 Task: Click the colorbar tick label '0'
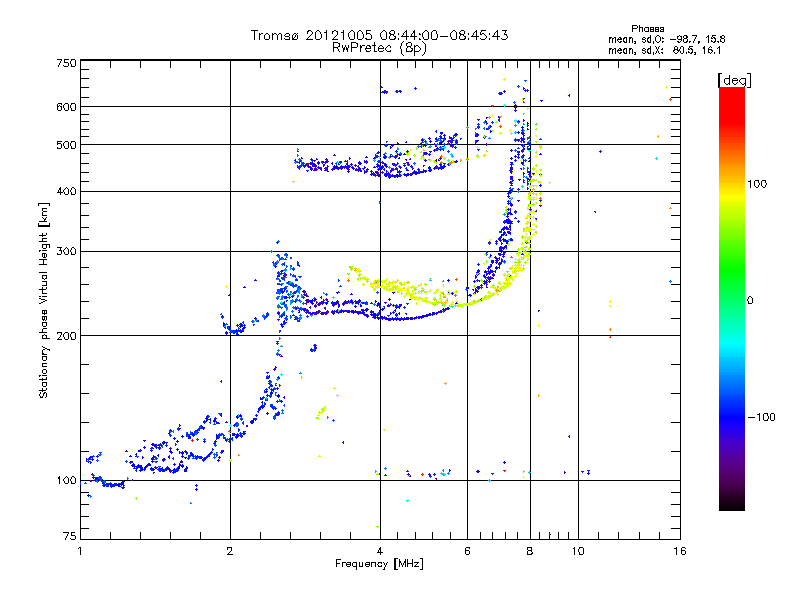click(749, 301)
